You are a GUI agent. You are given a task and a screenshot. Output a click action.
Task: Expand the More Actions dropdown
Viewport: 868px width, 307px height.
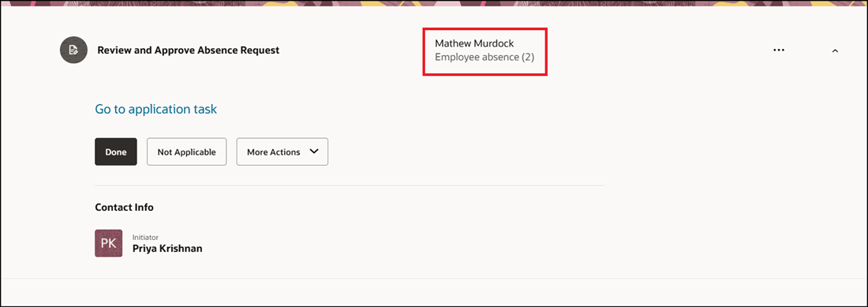pyautogui.click(x=282, y=152)
